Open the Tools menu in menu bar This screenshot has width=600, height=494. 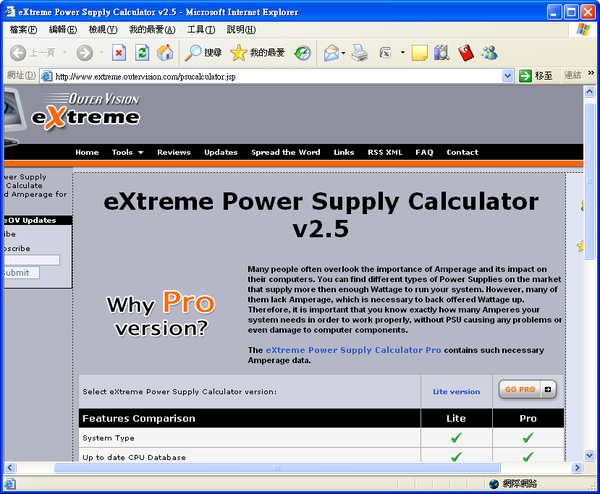tap(201, 29)
